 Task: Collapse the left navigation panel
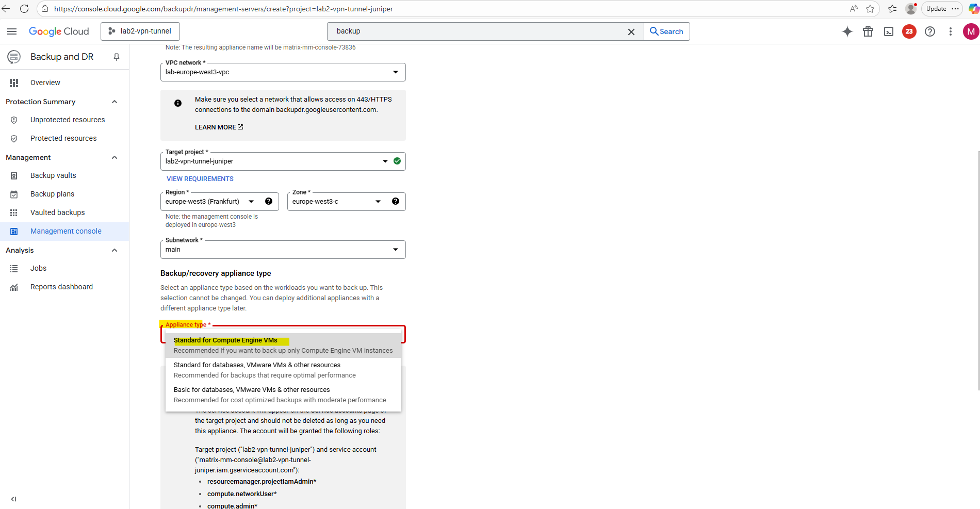pos(13,499)
